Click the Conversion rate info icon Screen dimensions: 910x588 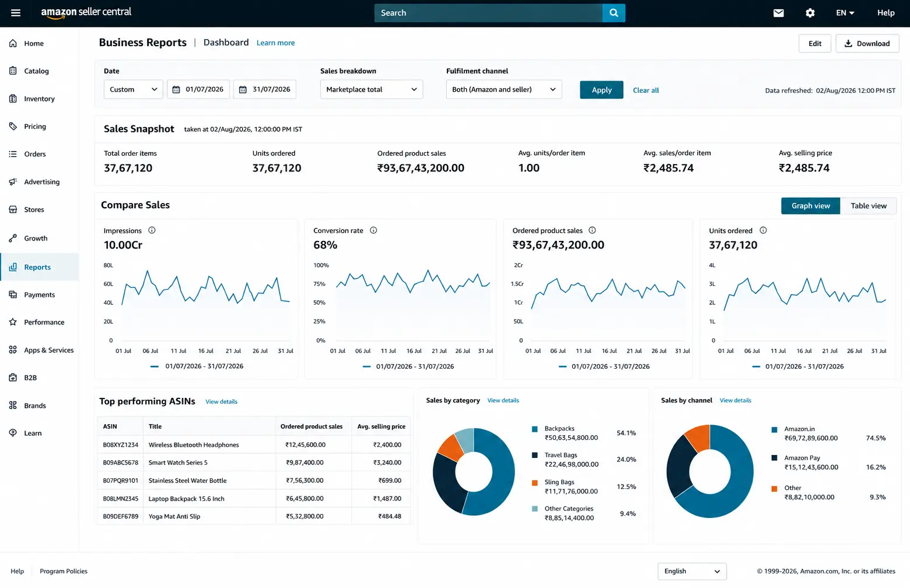click(x=373, y=230)
